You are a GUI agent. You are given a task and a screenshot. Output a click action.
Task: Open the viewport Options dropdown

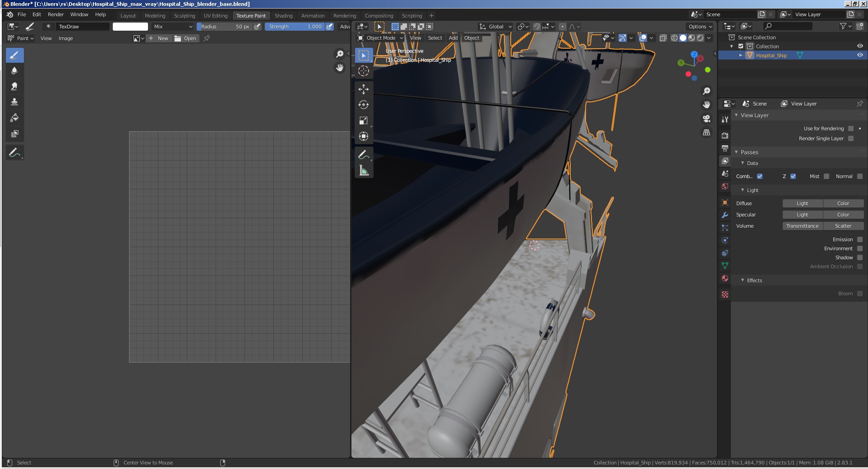pos(700,27)
